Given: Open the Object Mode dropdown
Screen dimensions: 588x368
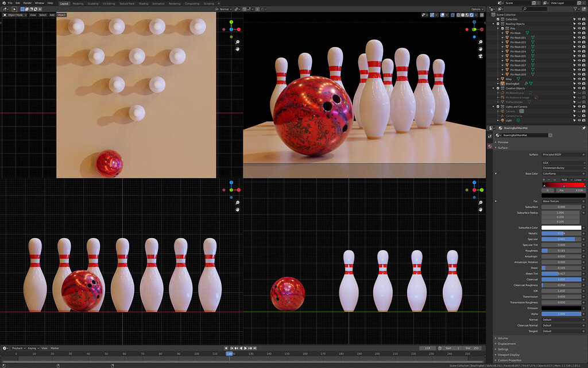Looking at the screenshot, I should tap(17, 15).
